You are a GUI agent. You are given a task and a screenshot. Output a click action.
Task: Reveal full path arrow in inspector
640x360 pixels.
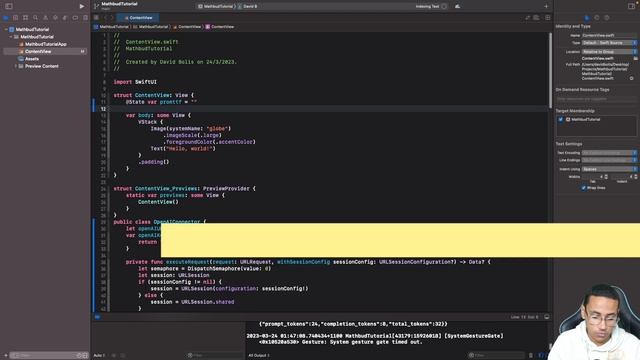(x=631, y=78)
